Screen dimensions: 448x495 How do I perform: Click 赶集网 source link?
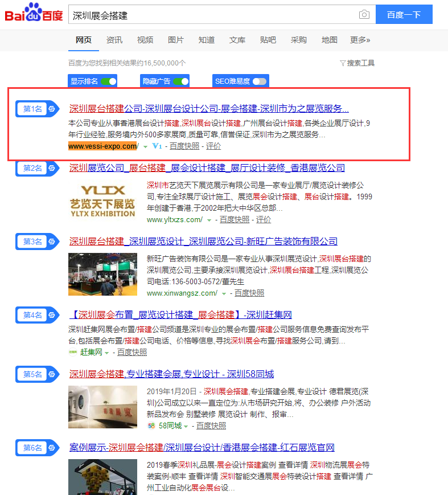91,352
